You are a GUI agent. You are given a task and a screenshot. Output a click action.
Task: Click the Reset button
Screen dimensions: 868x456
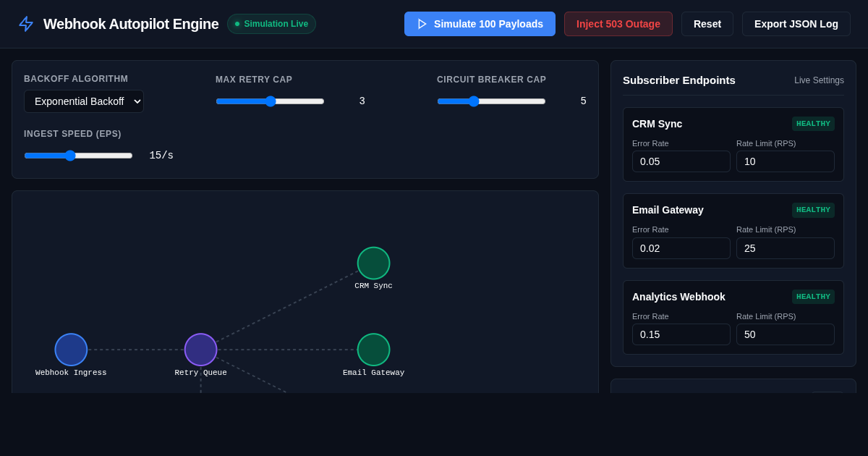tap(707, 24)
